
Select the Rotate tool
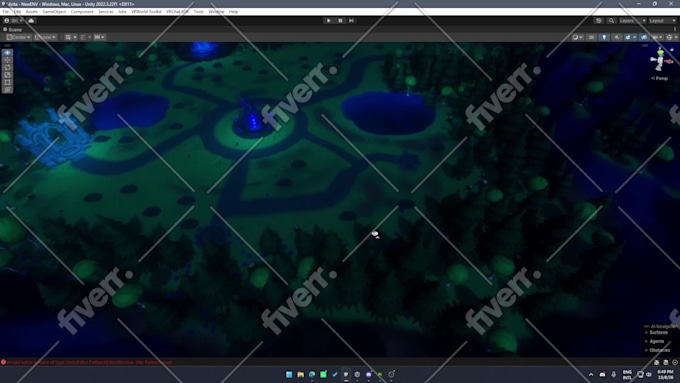7,67
